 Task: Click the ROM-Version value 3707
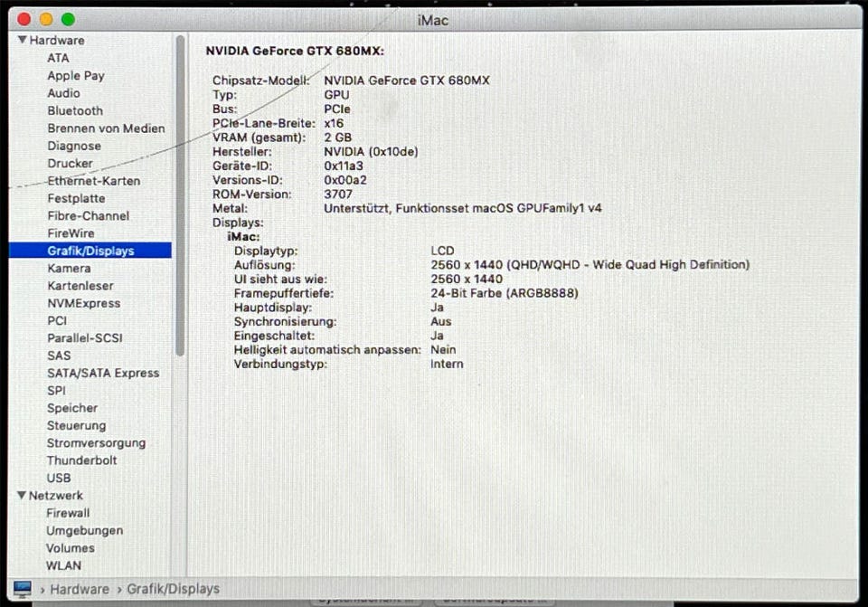(338, 194)
